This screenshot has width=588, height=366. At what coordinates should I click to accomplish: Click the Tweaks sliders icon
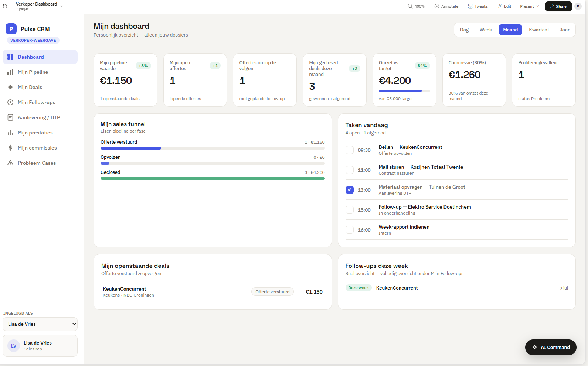click(470, 6)
